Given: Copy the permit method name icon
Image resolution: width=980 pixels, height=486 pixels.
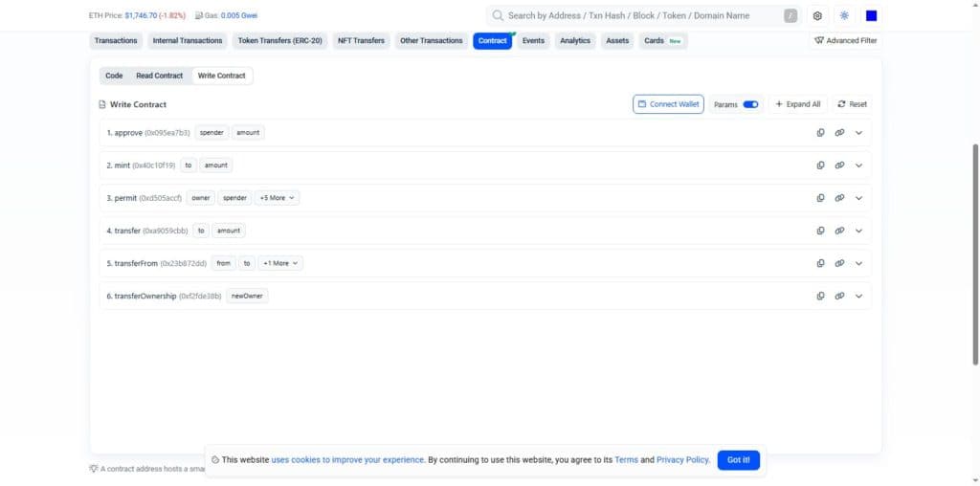Looking at the screenshot, I should click(x=820, y=197).
